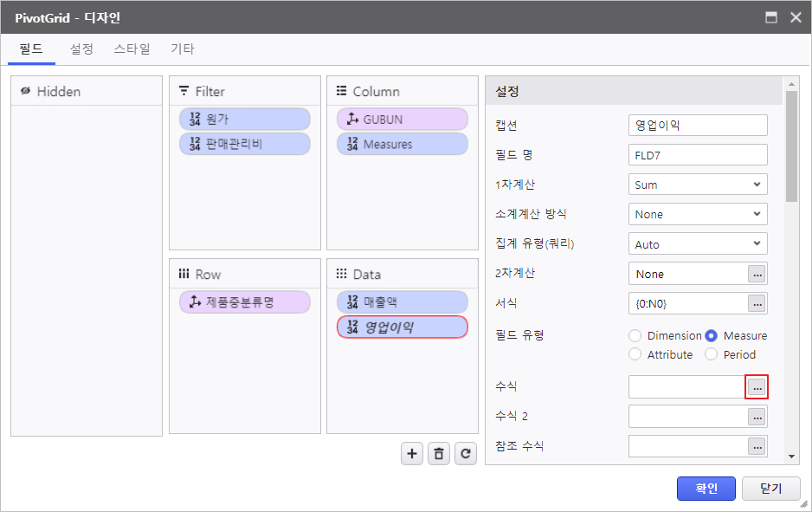Click the settings panel vertical scrollbar thumb

(x=790, y=146)
